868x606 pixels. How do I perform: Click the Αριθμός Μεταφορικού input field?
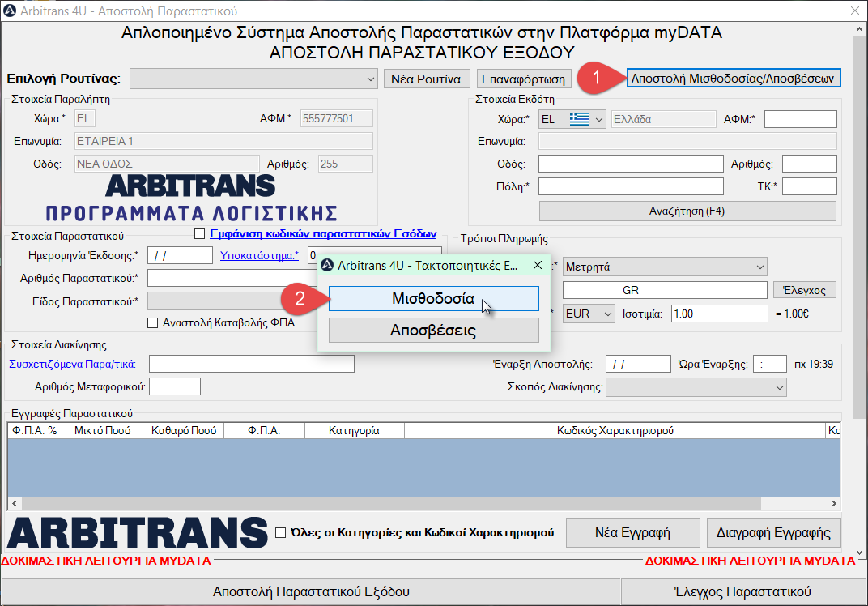175,386
